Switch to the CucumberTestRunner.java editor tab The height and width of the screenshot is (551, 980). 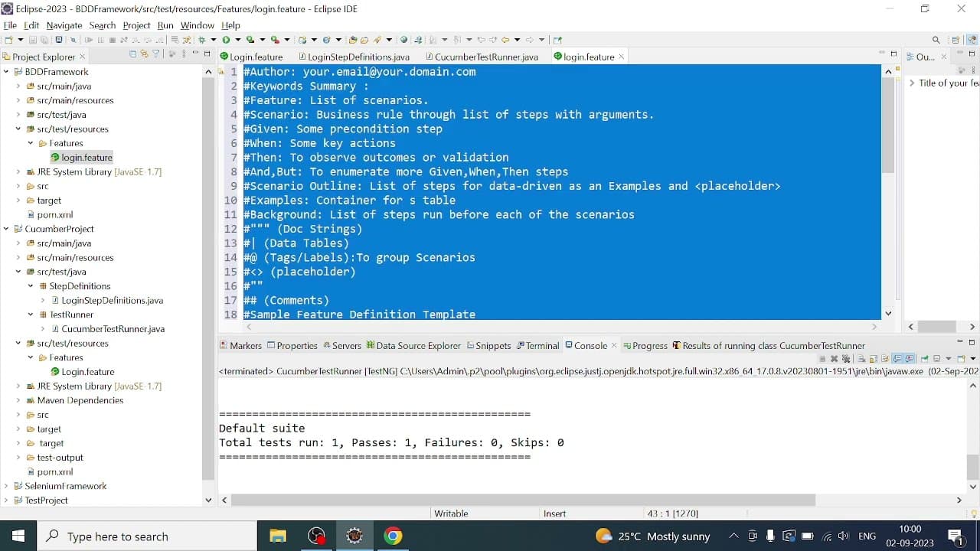pos(486,57)
